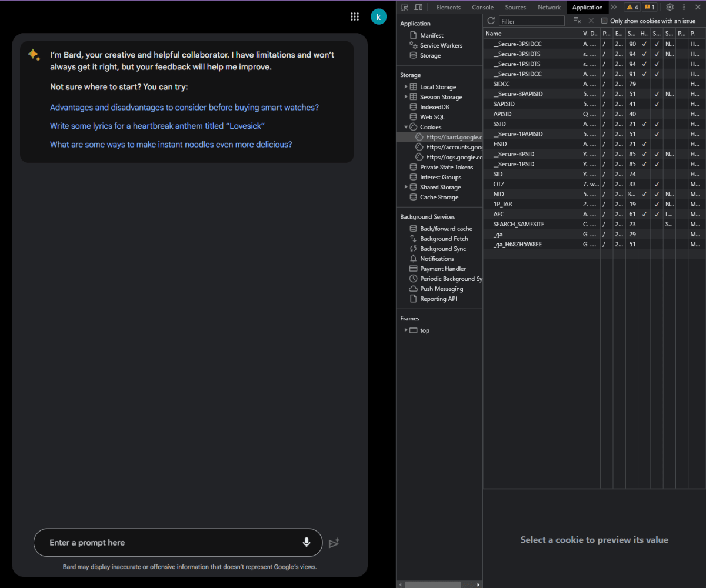The height and width of the screenshot is (588, 706).
Task: Select the HSID cookie row
Action: coord(594,144)
